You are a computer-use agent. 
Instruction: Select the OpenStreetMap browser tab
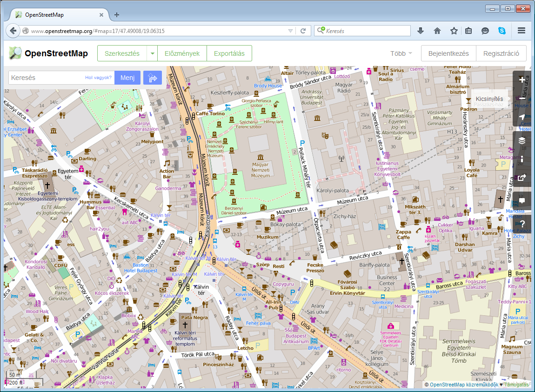point(58,15)
